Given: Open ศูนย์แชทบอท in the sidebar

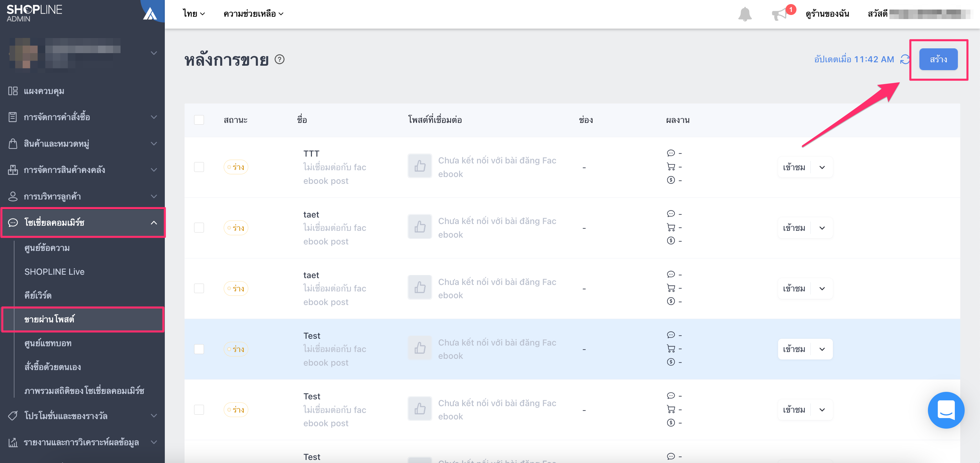Looking at the screenshot, I should [48, 343].
